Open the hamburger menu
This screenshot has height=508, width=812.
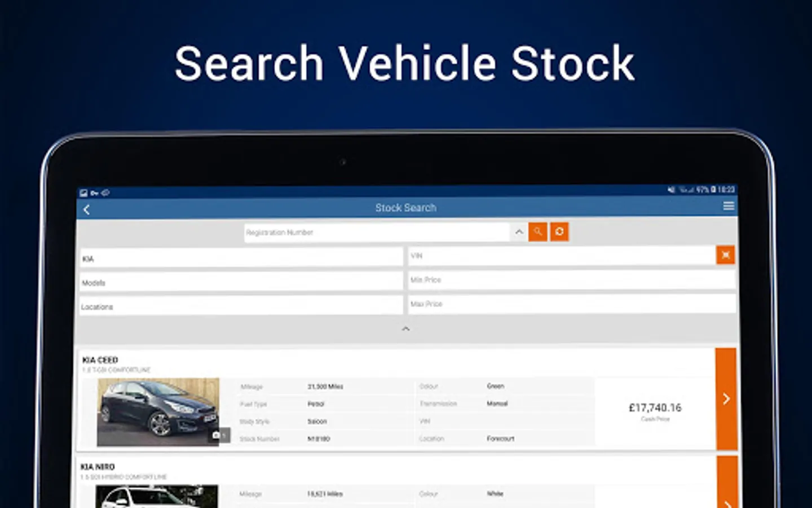(729, 206)
